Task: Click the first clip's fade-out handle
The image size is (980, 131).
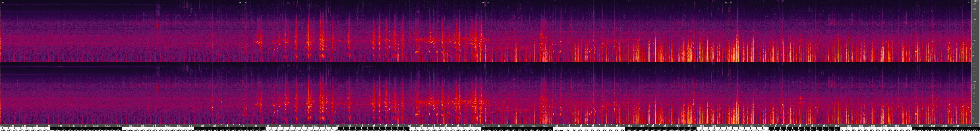Action: tap(240, 2)
